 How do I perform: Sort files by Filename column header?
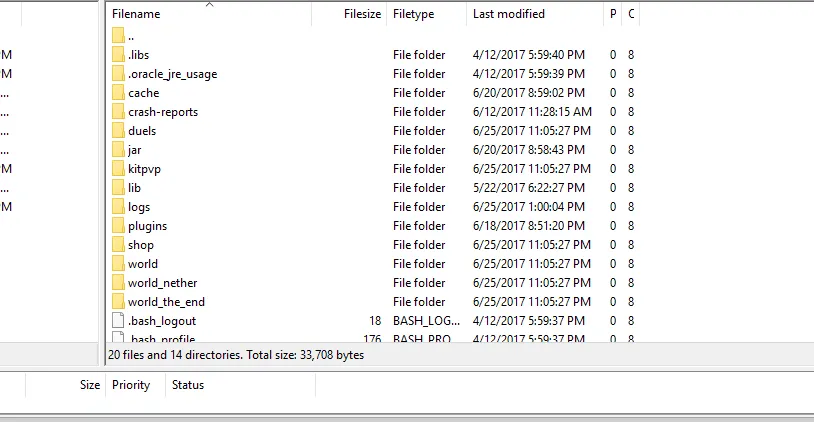(x=136, y=14)
